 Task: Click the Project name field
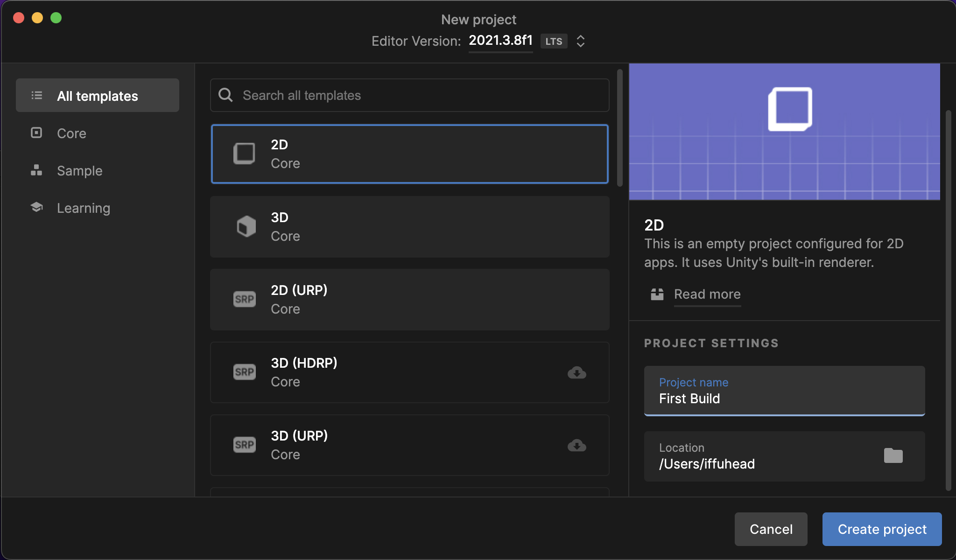[784, 391]
